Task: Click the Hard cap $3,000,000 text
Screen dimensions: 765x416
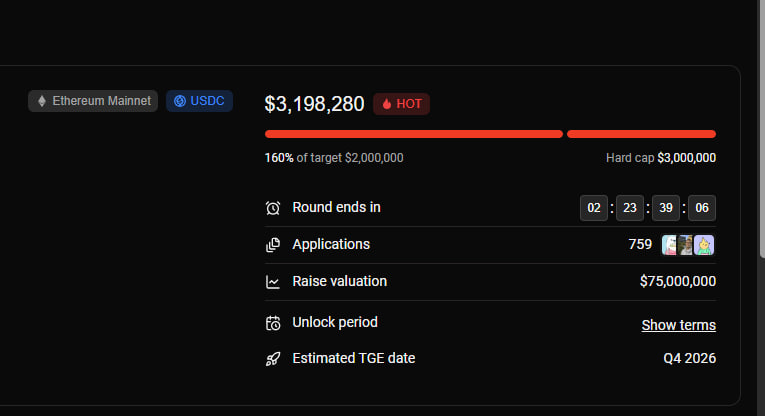Action: (661, 158)
